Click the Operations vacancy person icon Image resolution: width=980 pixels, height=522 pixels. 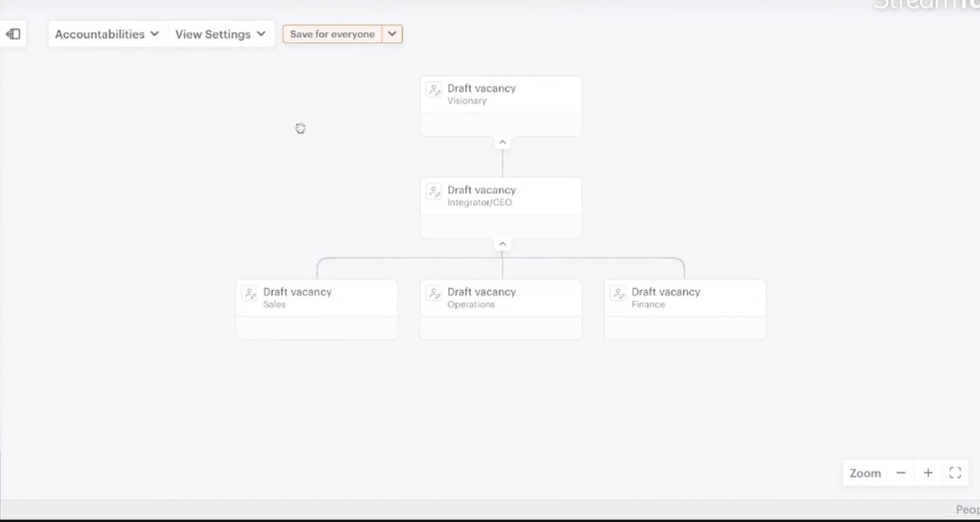point(434,294)
